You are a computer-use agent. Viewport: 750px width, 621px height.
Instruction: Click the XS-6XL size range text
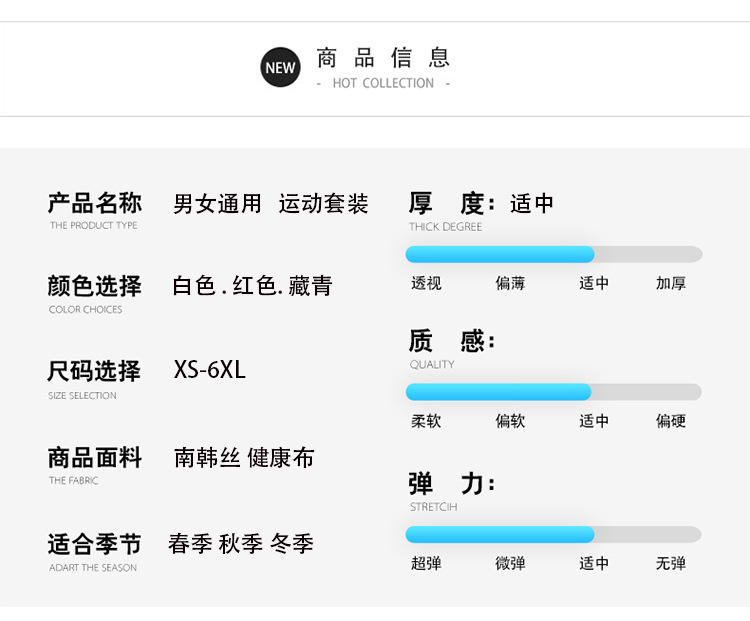click(x=209, y=370)
